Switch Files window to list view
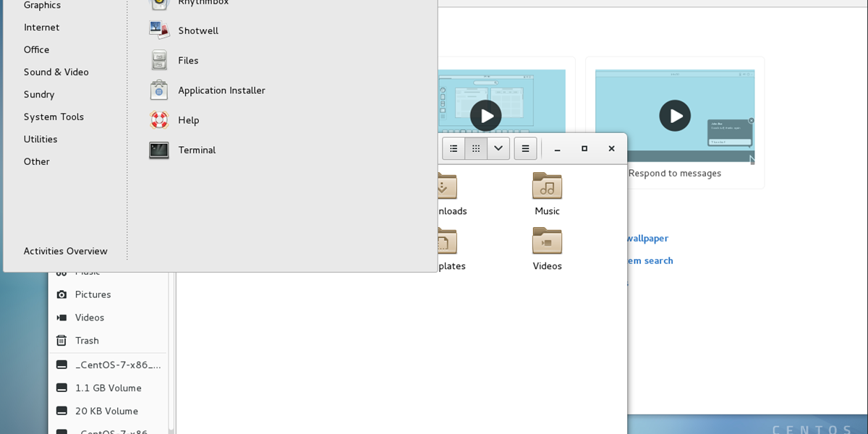 pos(454,148)
